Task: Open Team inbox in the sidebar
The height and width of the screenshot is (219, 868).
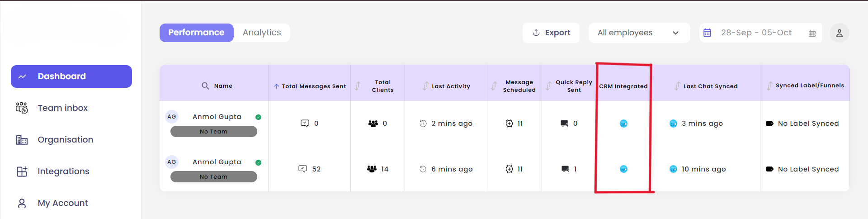Action: click(62, 108)
